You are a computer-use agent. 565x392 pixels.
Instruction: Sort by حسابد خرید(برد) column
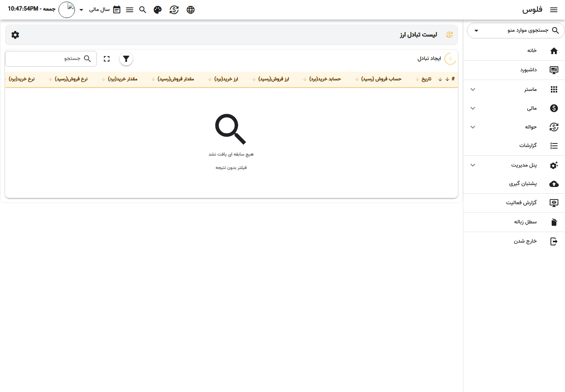(x=325, y=79)
